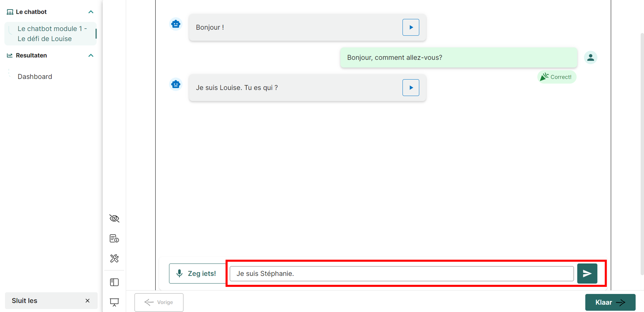Click the user avatar icon

pos(590,58)
